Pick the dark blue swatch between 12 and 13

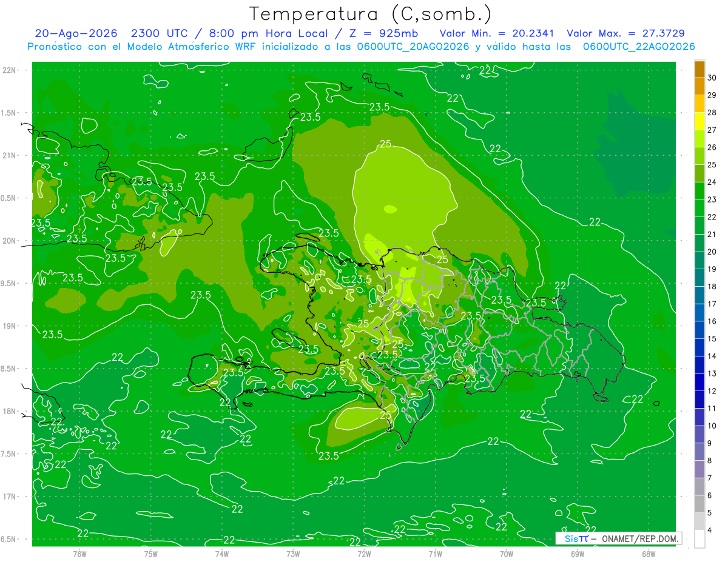[699, 382]
